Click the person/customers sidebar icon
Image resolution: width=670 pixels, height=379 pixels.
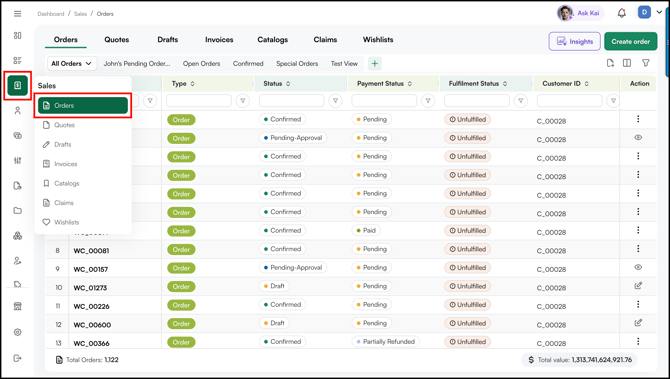[18, 111]
